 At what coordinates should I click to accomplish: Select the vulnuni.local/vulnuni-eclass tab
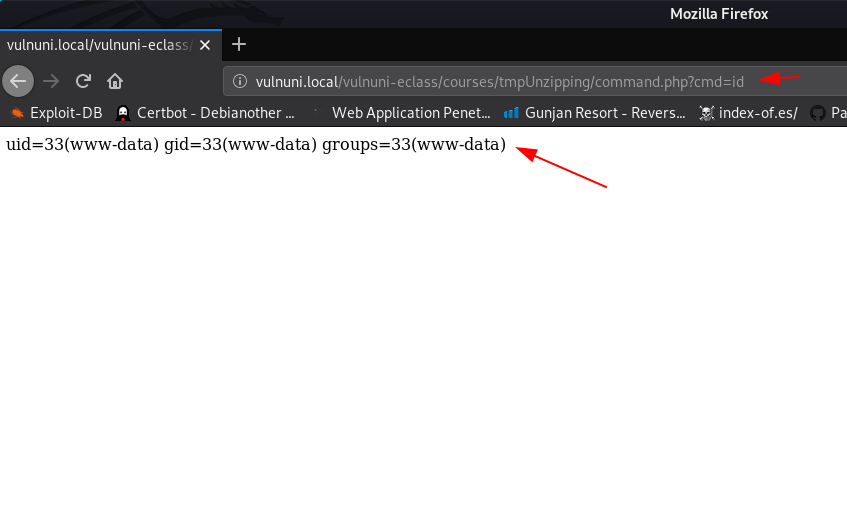click(111, 45)
